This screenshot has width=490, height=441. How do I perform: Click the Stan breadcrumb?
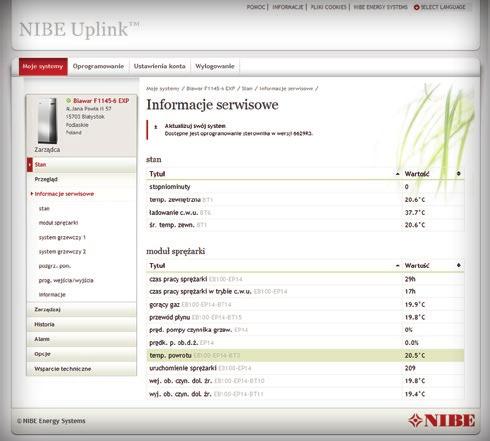[x=247, y=89]
